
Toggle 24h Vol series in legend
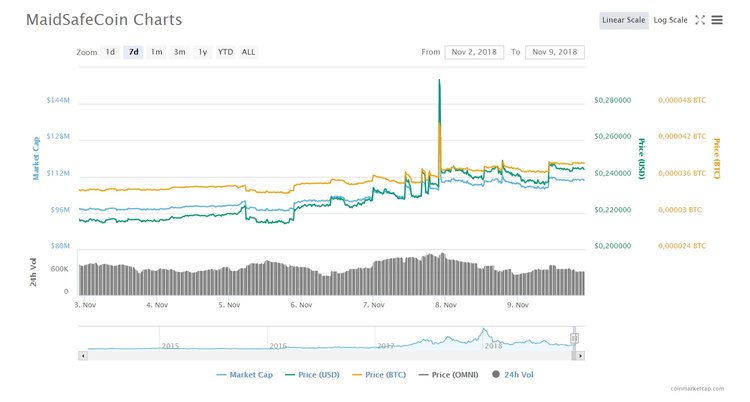pos(513,375)
